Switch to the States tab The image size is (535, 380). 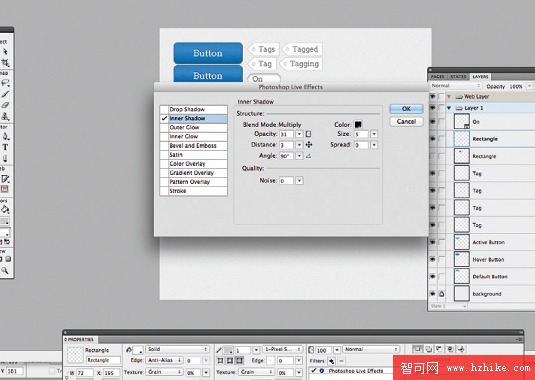458,77
